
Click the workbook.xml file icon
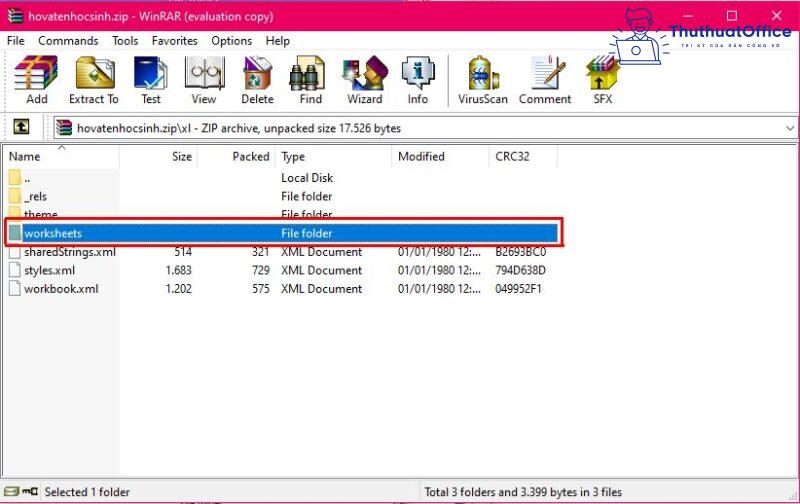click(x=15, y=289)
